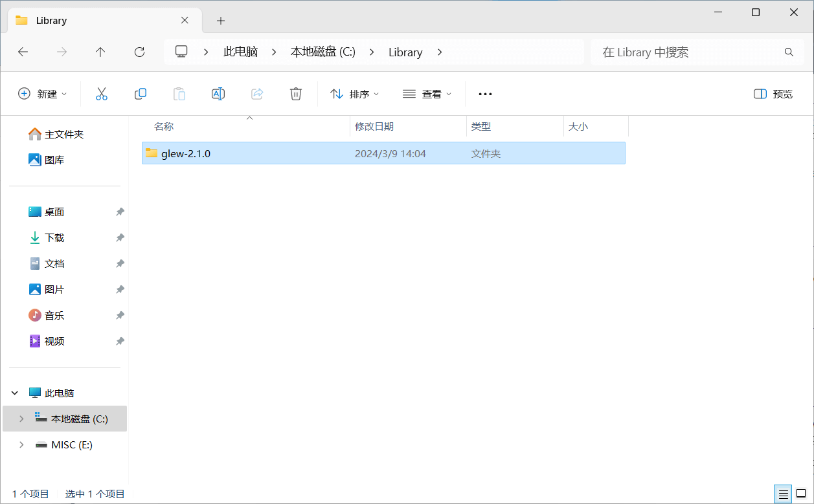Unpin 图片 using its pin icon
This screenshot has height=504, width=814.
coord(120,289)
